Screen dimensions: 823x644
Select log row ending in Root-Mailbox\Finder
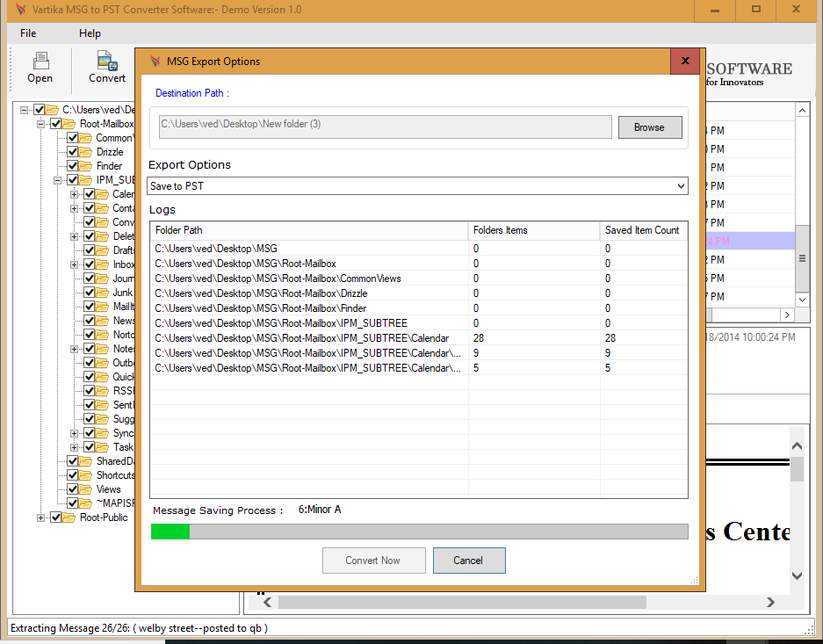(x=418, y=308)
